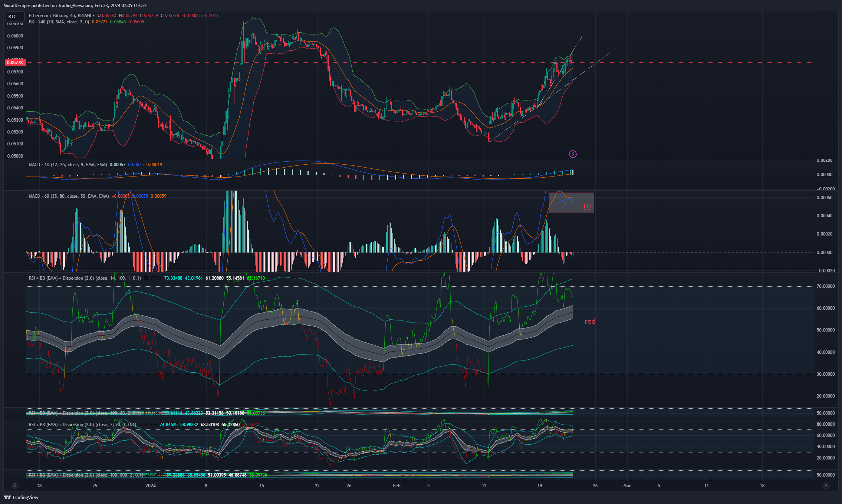Click the A auto-scale icon at bottom right
Image resolution: width=842 pixels, height=504 pixels.
coord(826,485)
